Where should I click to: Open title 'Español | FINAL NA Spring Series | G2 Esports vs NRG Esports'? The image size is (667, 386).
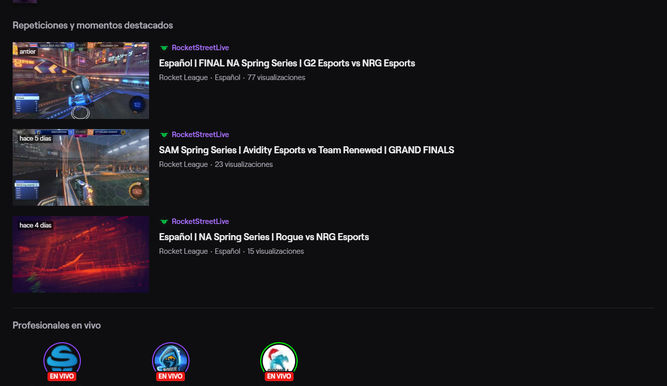pos(287,63)
